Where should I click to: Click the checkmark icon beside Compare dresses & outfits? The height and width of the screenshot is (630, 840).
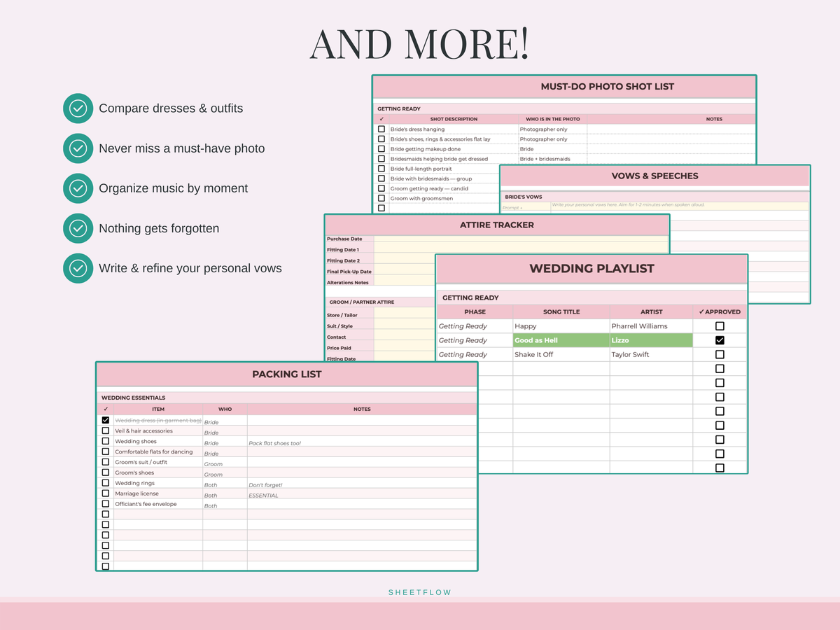coord(78,108)
